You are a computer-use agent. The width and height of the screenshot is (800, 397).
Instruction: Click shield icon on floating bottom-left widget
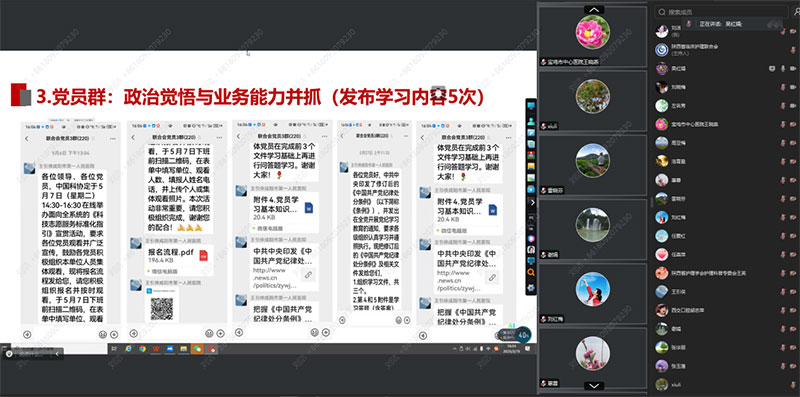[8, 353]
